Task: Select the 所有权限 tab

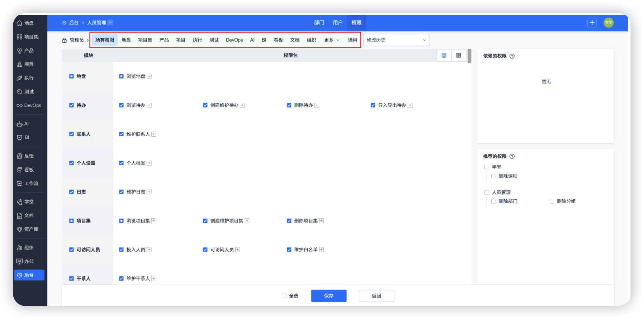Action: pos(105,40)
